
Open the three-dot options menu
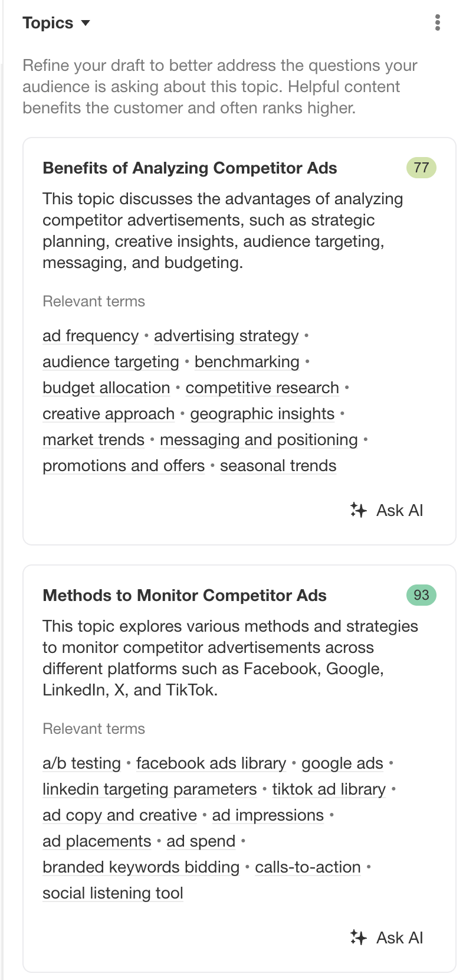point(437,23)
